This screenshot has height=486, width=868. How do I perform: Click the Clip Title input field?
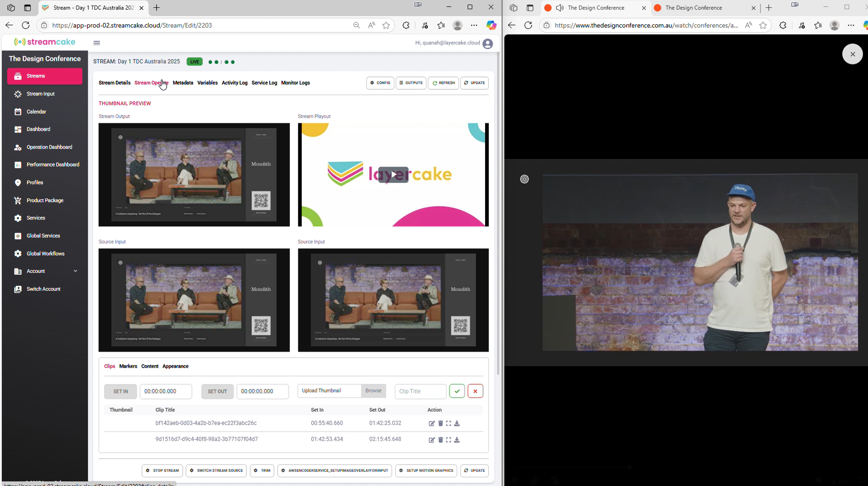click(x=420, y=391)
